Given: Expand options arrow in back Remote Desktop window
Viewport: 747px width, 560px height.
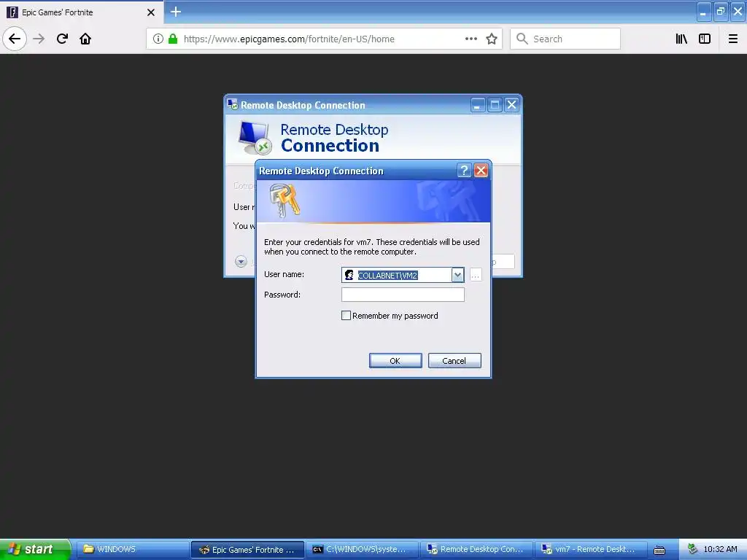Looking at the screenshot, I should click(241, 262).
